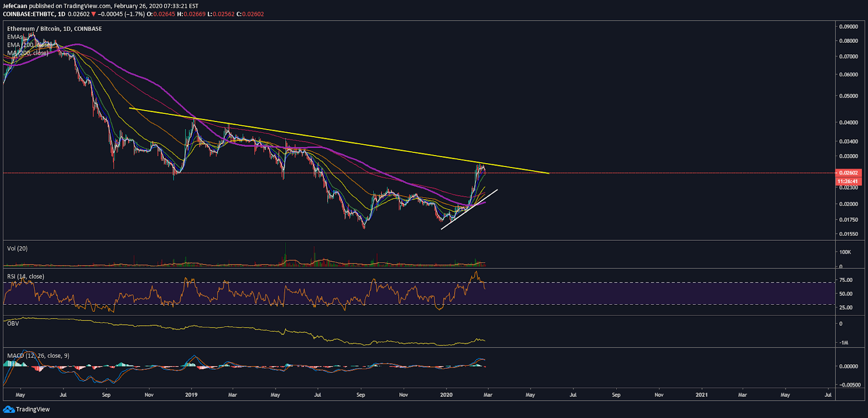Click the red current price tag 0.02602
The width and height of the screenshot is (868, 418).
coord(848,173)
